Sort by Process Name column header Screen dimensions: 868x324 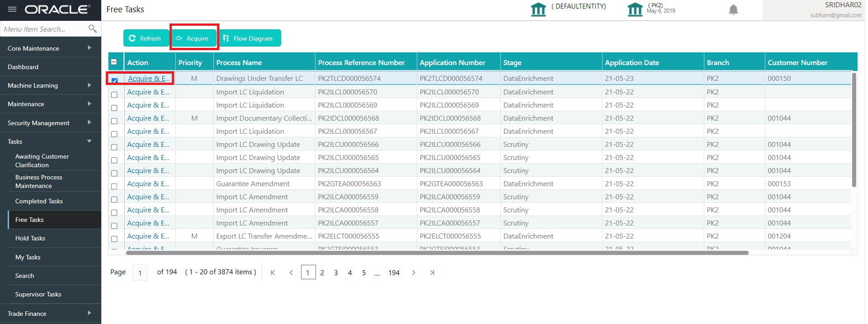click(264, 62)
